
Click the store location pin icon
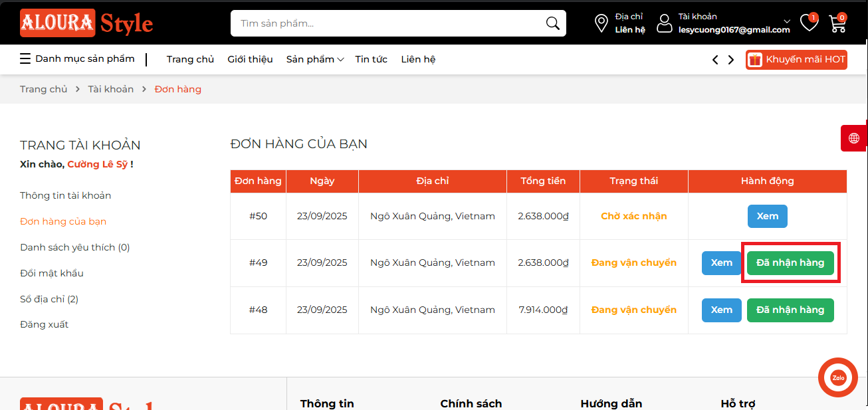pyautogui.click(x=601, y=23)
